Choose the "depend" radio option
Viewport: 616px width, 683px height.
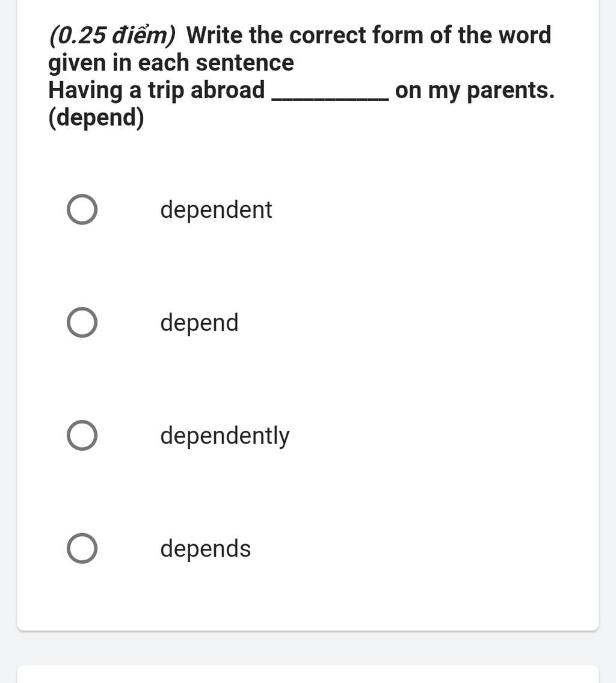[82, 323]
